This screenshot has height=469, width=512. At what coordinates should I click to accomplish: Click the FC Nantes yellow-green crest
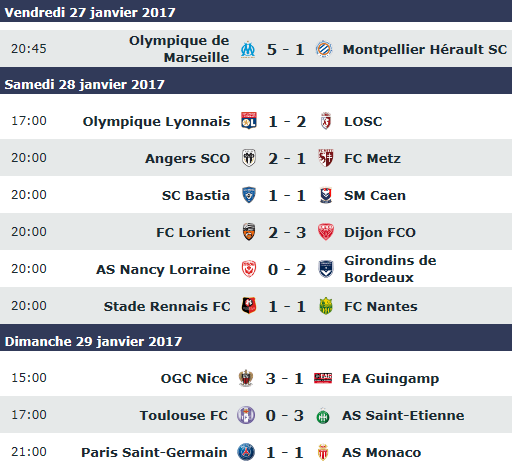tap(326, 306)
